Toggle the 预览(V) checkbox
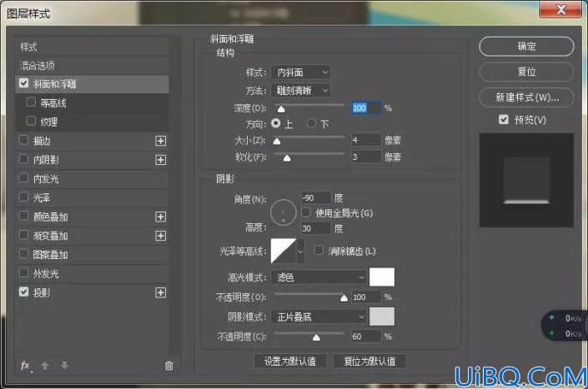This screenshot has width=588, height=389. 504,119
